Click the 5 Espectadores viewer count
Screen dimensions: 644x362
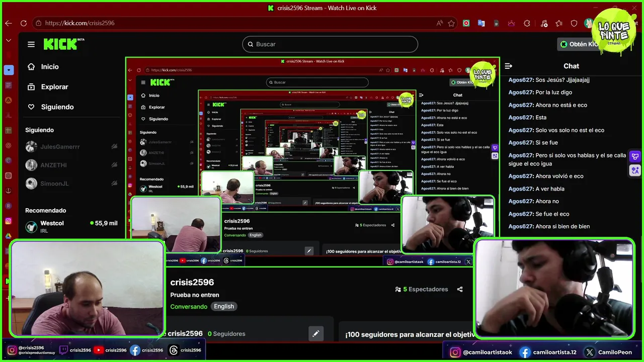pos(421,290)
